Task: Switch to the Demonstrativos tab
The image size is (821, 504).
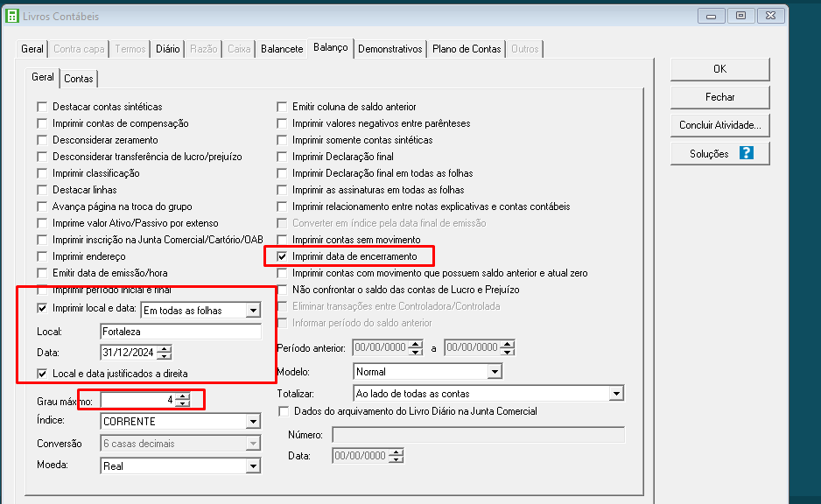Action: (x=390, y=49)
